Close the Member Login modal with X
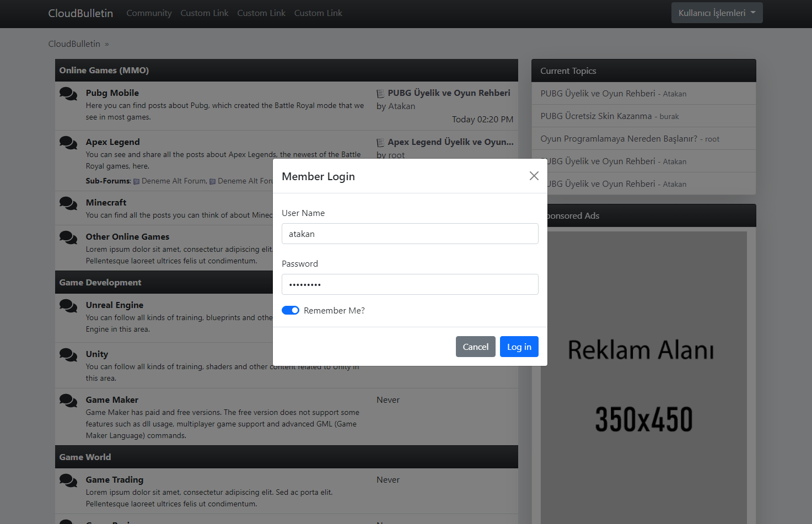This screenshot has height=524, width=812. click(x=534, y=176)
